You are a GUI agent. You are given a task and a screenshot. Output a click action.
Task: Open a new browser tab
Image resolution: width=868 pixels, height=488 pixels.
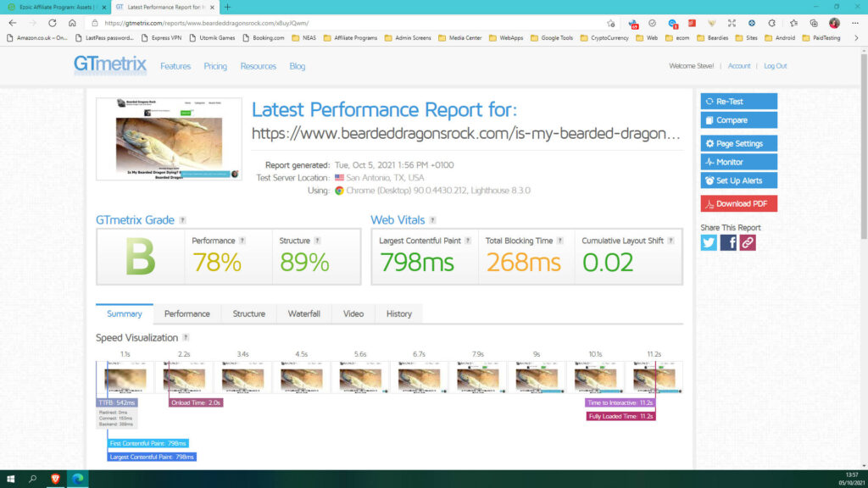227,7
